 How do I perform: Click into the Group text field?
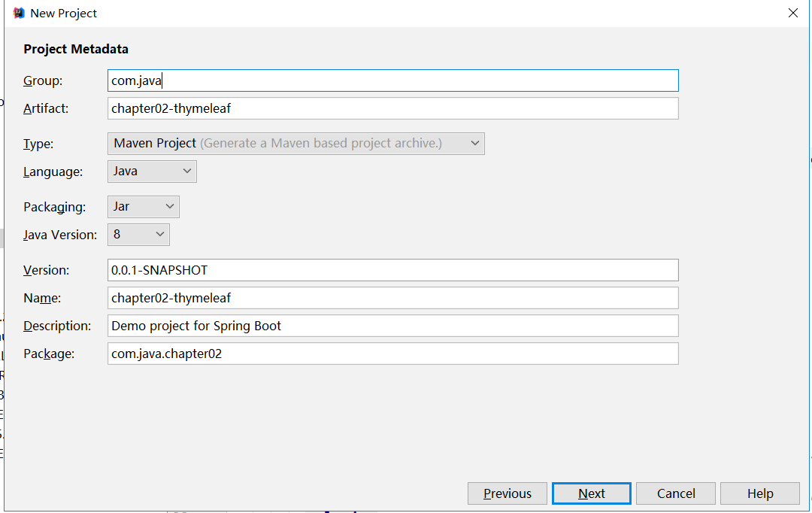coord(393,80)
